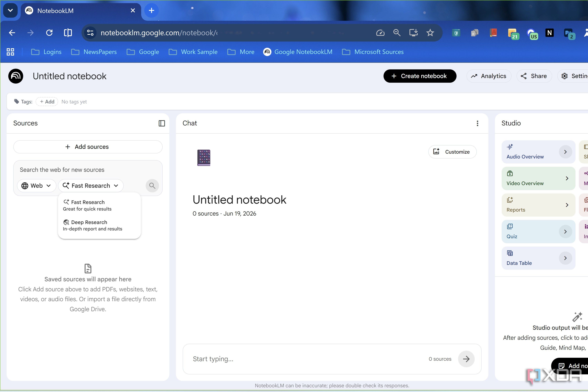588x392 pixels.
Task: Open the apps grid in bookmarks bar
Action: [10, 52]
